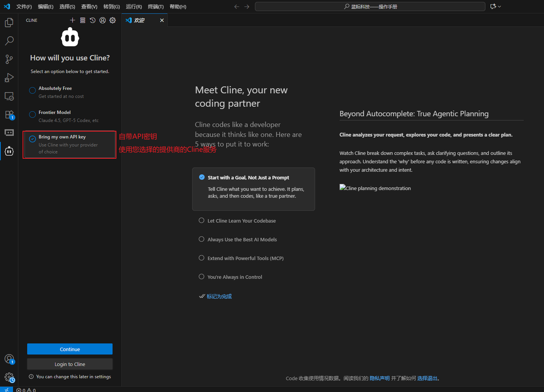
Task: Open the two-dot rectangle activity bar view
Action: click(9, 133)
